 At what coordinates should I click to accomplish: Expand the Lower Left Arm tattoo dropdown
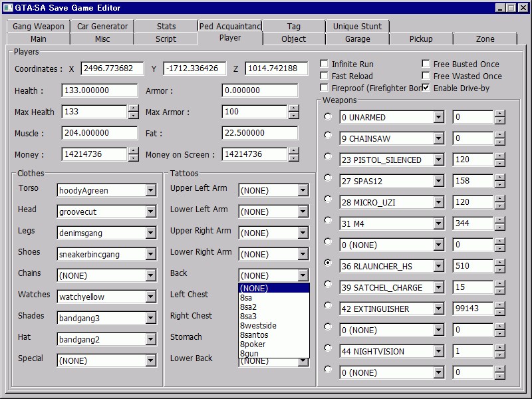click(x=303, y=211)
